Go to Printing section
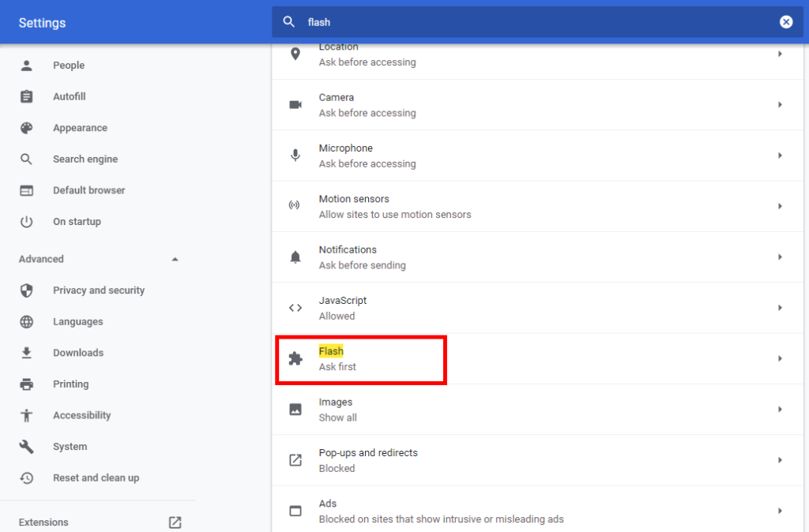The image size is (809, 532). (70, 384)
